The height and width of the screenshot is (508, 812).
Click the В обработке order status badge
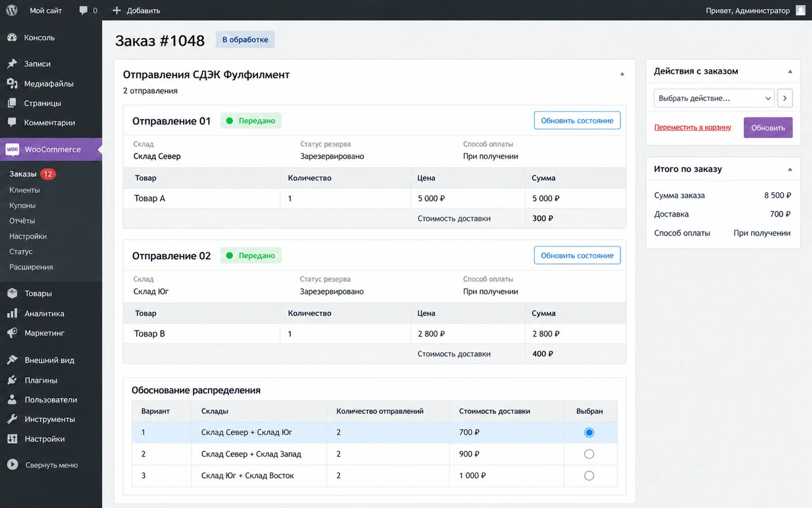[245, 39]
